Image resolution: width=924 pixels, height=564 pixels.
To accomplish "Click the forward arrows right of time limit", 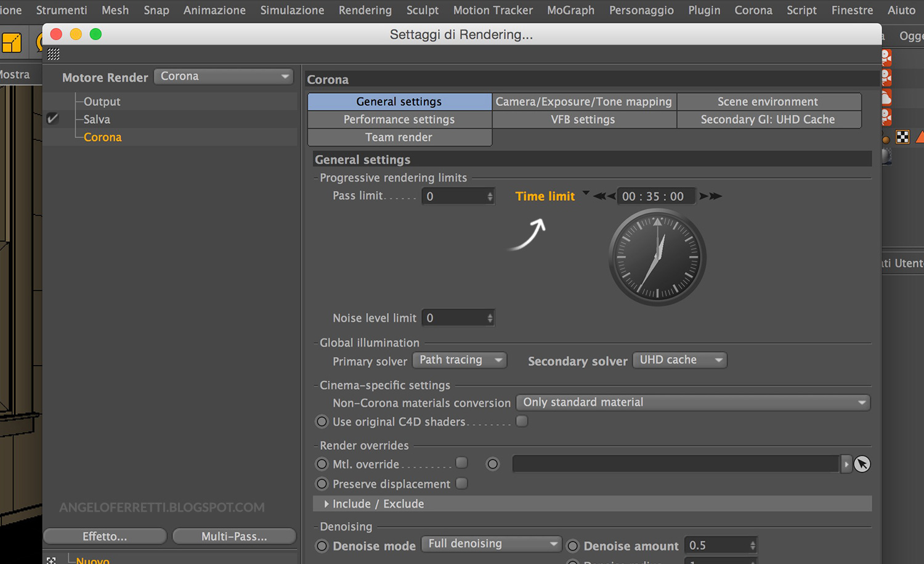I will (710, 196).
